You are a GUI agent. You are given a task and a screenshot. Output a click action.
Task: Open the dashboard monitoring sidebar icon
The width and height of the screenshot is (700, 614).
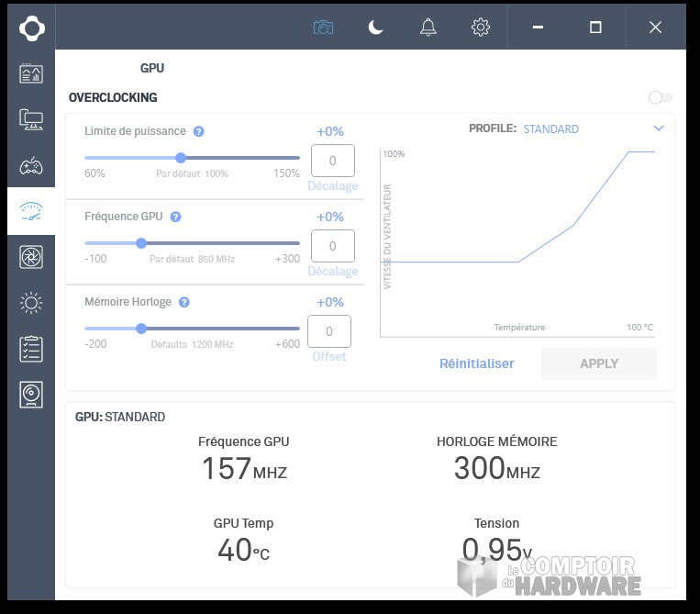click(31, 74)
